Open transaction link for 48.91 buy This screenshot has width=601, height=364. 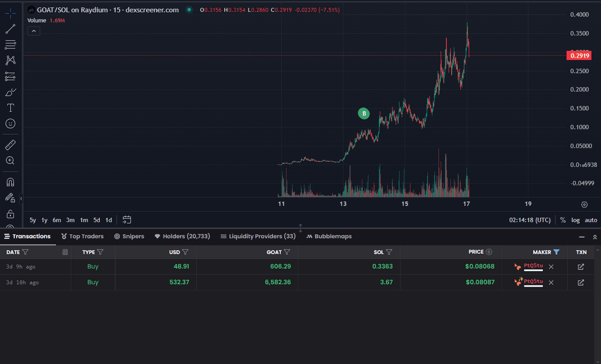[x=581, y=267]
